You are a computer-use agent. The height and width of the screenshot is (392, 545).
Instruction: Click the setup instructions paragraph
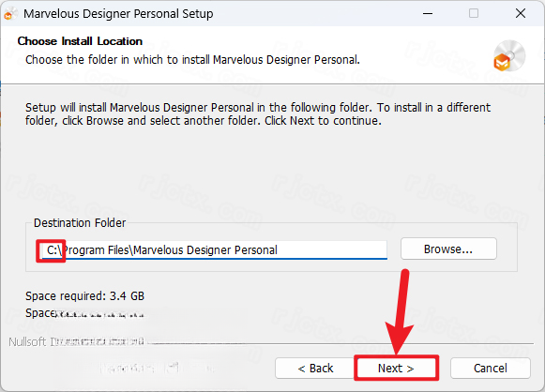pyautogui.click(x=258, y=114)
